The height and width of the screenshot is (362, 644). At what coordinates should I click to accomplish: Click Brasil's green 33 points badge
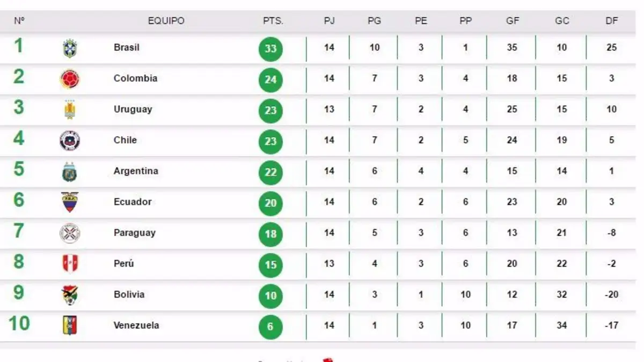click(270, 49)
